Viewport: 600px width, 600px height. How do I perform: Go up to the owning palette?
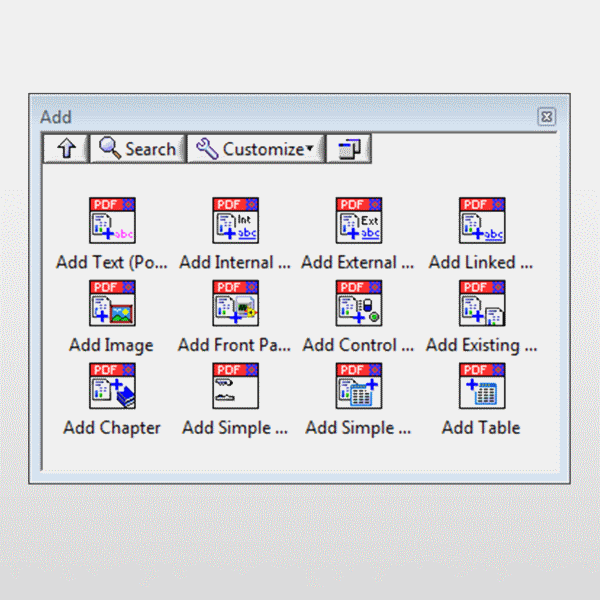(x=66, y=148)
